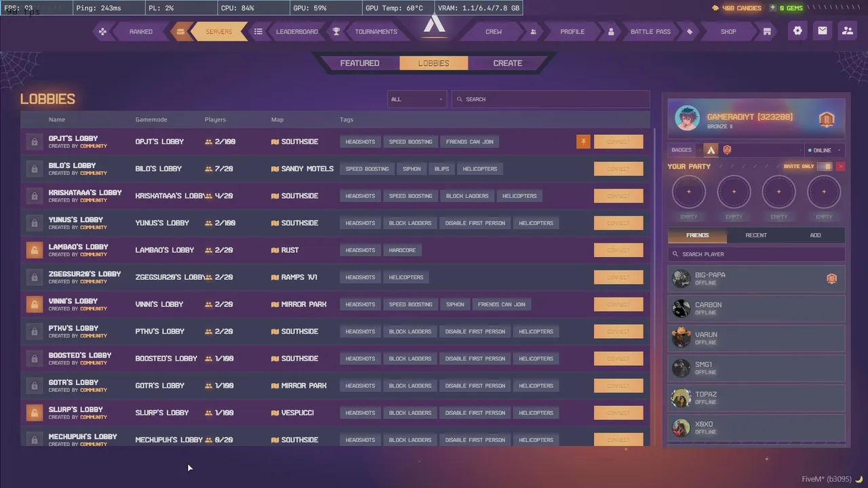
Task: Open the mail inbox icon
Action: (823, 30)
